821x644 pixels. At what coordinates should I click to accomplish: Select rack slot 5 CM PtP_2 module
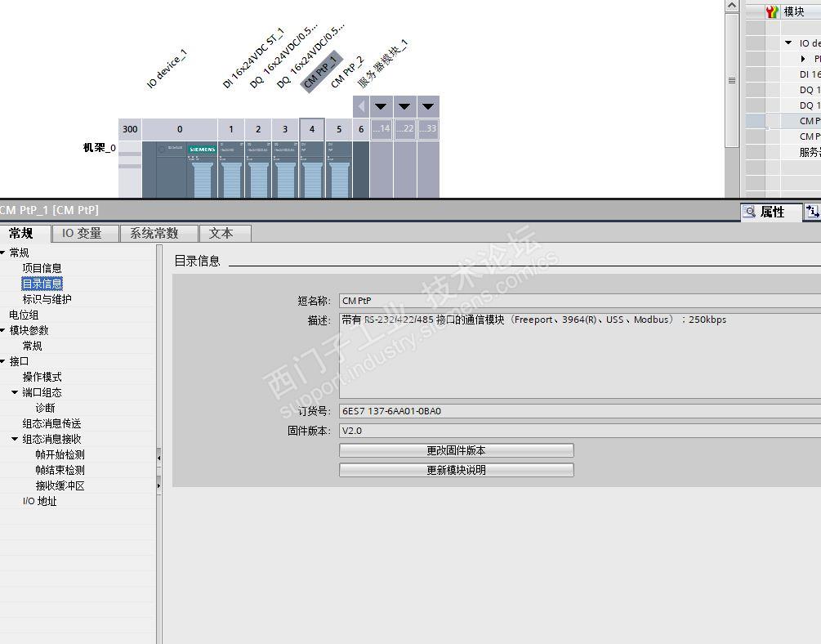(x=339, y=169)
